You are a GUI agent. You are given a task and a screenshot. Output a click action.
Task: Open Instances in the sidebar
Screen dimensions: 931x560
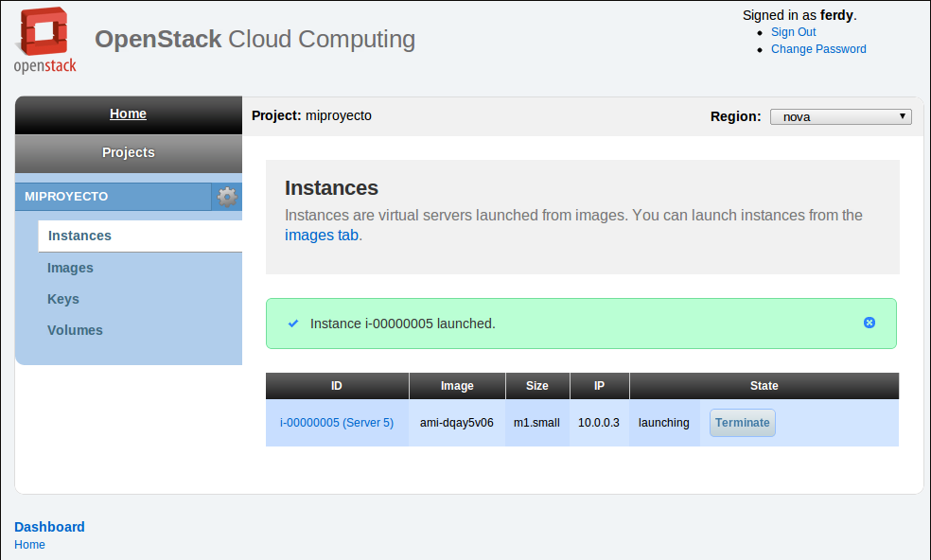tap(140, 236)
